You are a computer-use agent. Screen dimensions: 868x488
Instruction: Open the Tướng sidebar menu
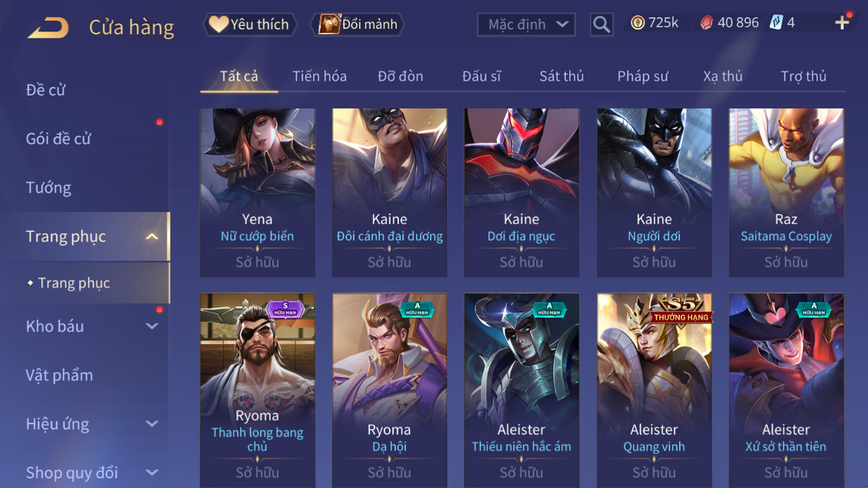(49, 187)
